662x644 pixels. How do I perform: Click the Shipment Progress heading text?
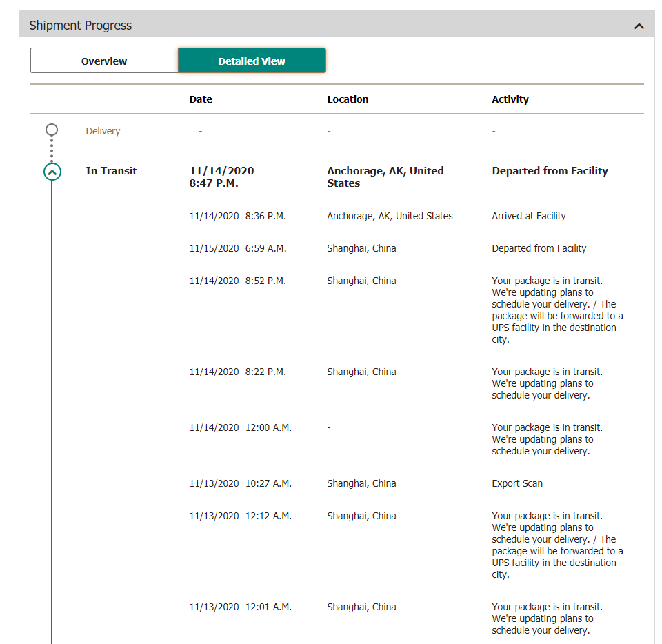(80, 26)
